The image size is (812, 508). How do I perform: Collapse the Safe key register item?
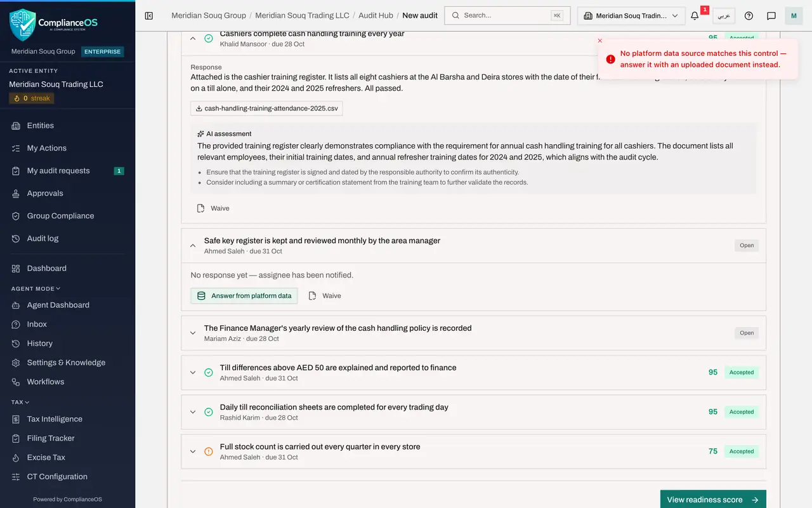193,246
